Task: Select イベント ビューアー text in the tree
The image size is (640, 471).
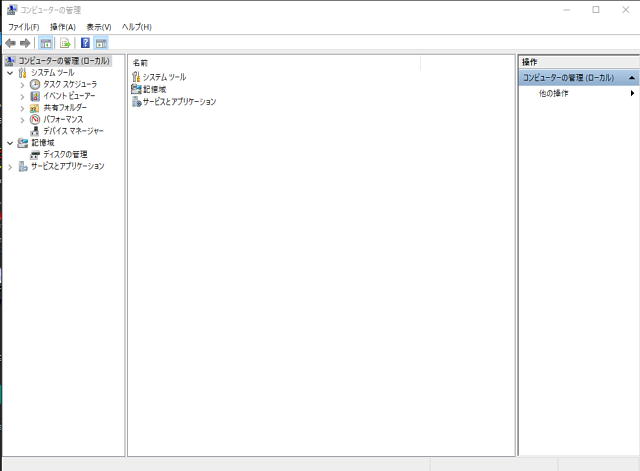Action: tap(69, 96)
